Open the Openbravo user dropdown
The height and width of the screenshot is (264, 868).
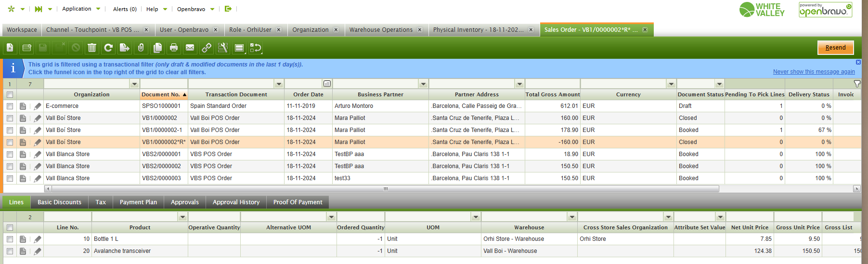coord(195,9)
